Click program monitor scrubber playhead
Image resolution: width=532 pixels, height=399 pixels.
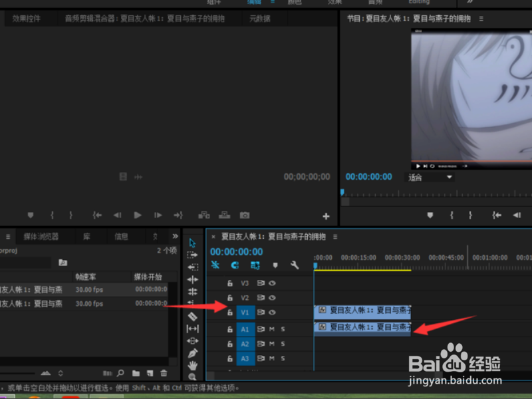click(342, 192)
